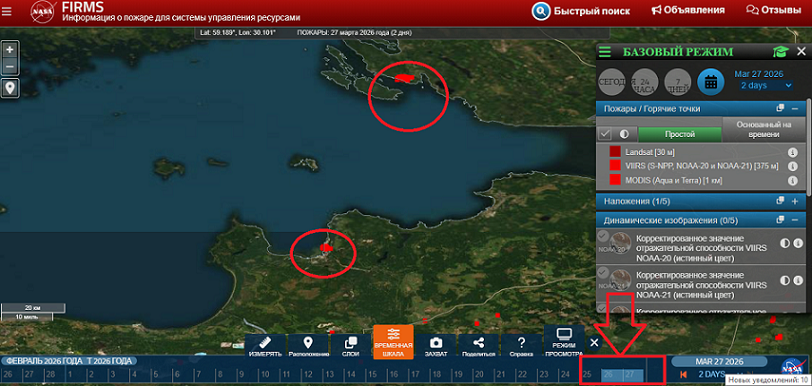This screenshot has height=386, width=812.
Task: Select day 20 on the timeline
Action: 479,374
